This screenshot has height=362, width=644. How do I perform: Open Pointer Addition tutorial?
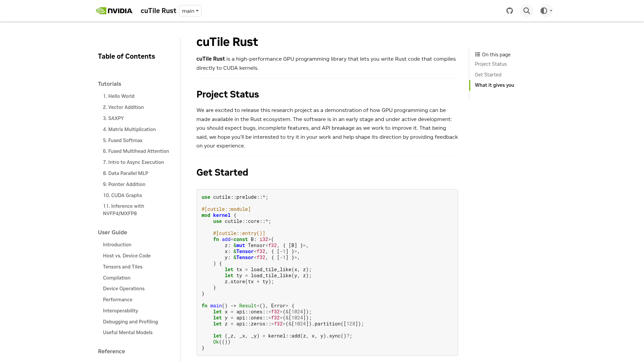coord(124,184)
